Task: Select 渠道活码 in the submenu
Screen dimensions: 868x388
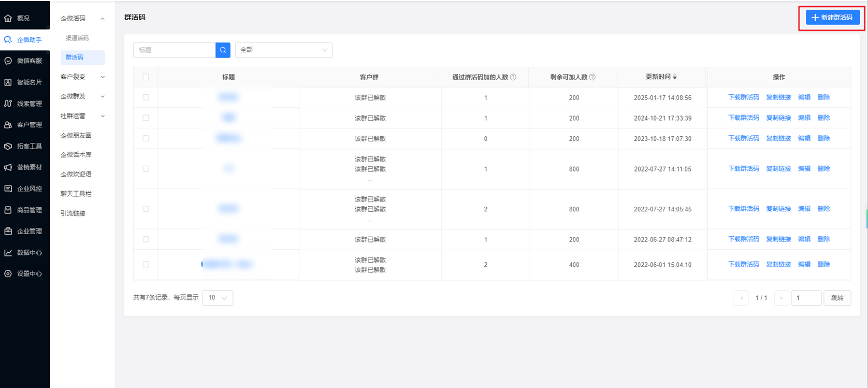Action: pyautogui.click(x=77, y=38)
